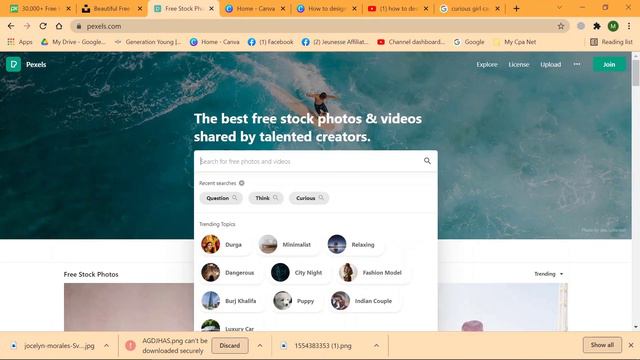
Task: Choose the City Night trending topic
Action: coord(299,272)
